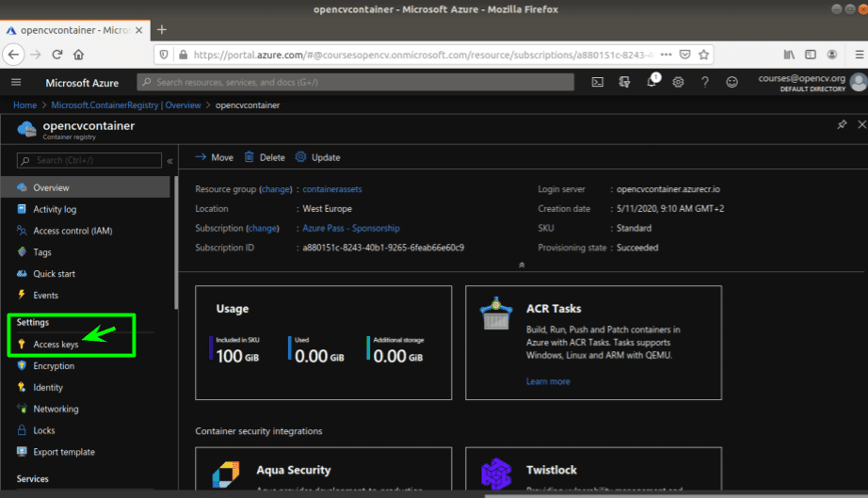Click the resource menu vertical scrollbar
Image resolution: width=868 pixels, height=498 pixels.
pyautogui.click(x=176, y=243)
